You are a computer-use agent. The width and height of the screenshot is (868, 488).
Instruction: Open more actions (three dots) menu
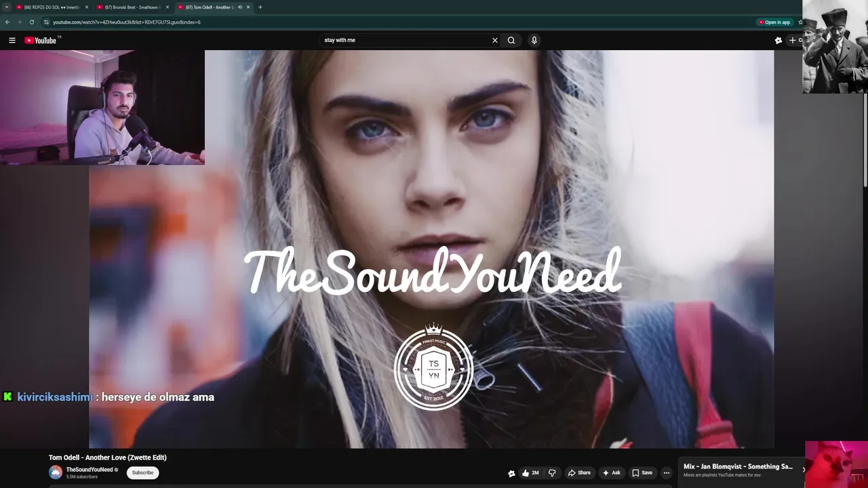pos(667,472)
